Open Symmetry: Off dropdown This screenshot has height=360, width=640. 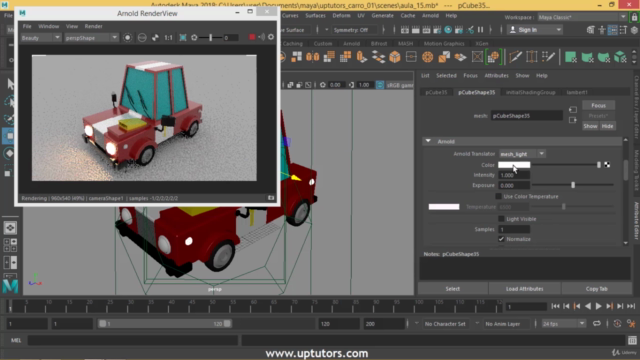point(355,30)
